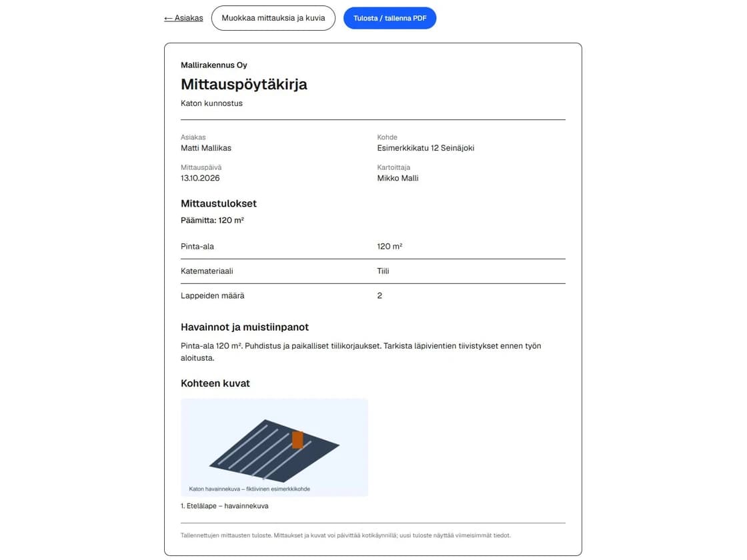
Task: Select the Asiakas field label
Action: (x=193, y=137)
